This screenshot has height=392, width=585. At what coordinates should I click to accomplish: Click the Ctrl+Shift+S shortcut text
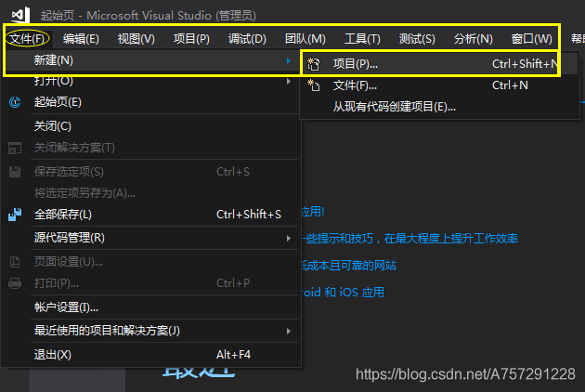click(249, 215)
